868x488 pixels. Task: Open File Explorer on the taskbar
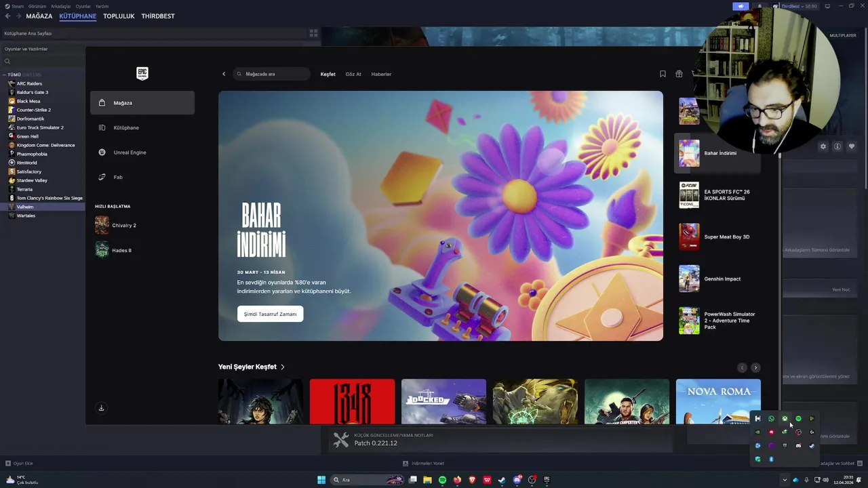[427, 480]
